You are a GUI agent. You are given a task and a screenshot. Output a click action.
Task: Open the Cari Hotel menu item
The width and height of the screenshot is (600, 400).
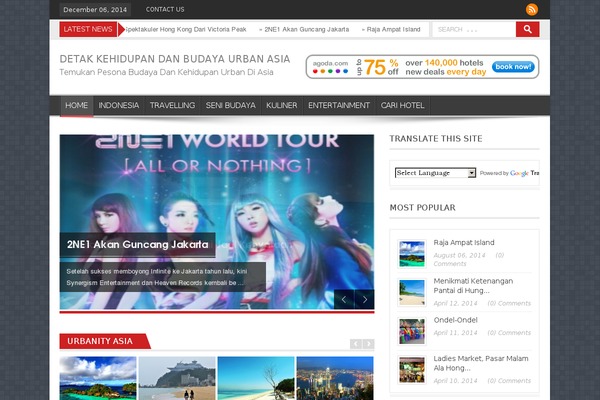[x=402, y=106]
